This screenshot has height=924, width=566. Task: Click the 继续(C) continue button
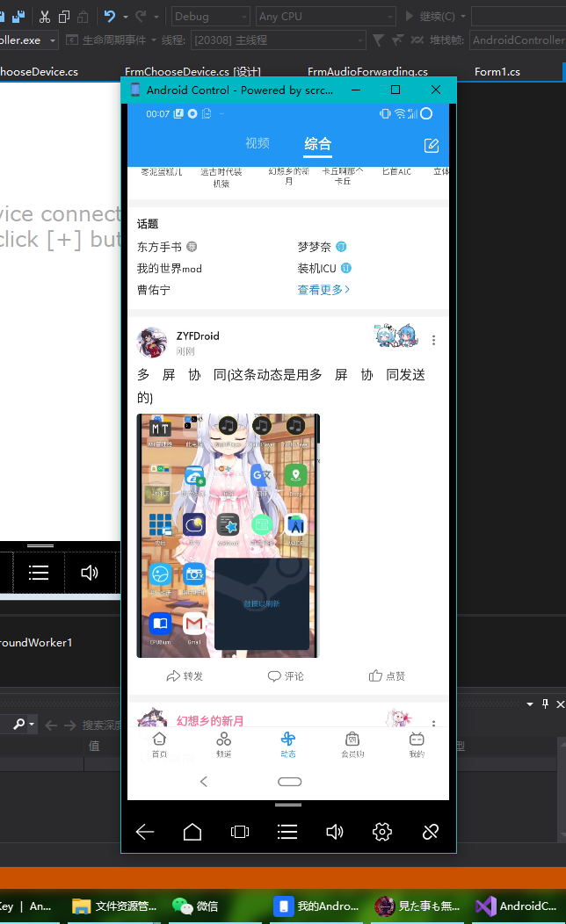click(430, 17)
